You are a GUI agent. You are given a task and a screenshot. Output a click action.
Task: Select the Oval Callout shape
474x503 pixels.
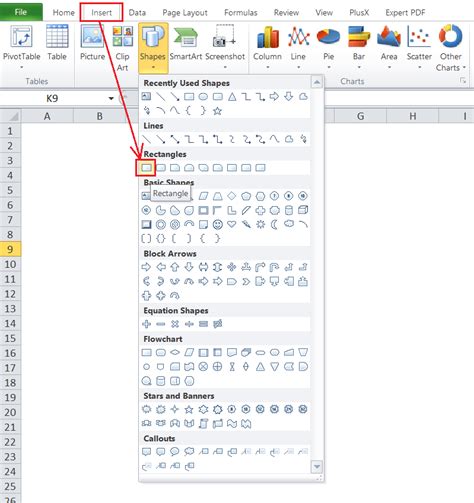(175, 452)
